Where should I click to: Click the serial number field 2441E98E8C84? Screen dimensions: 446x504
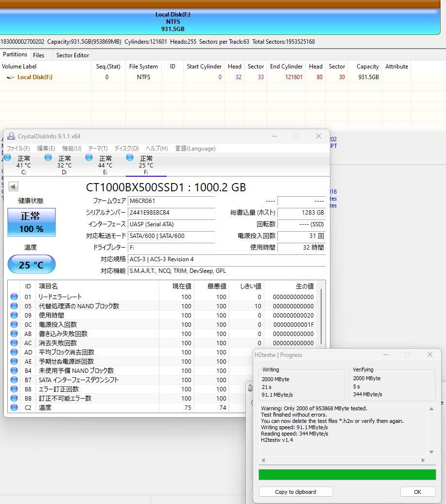[x=172, y=213]
